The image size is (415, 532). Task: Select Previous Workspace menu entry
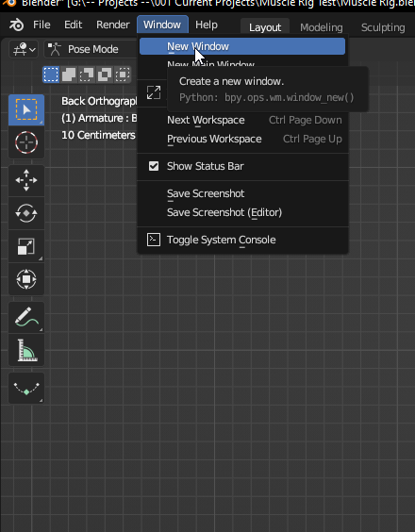(x=242, y=139)
